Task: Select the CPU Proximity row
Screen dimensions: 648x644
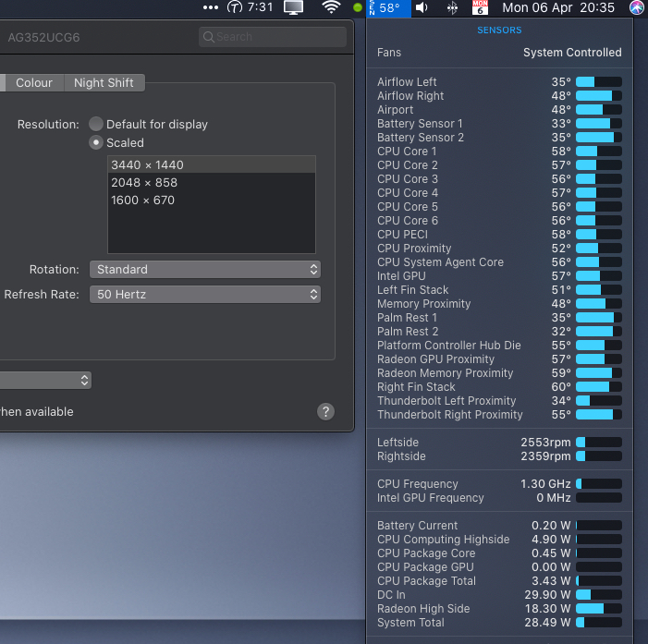Action: click(x=499, y=249)
